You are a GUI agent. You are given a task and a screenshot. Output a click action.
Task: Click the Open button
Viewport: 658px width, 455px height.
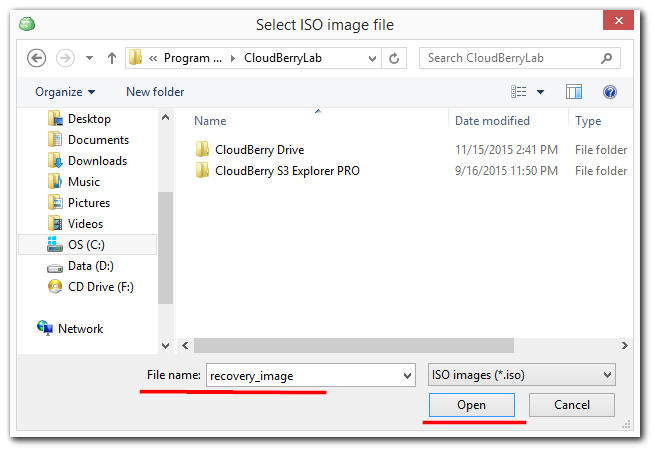tap(472, 405)
